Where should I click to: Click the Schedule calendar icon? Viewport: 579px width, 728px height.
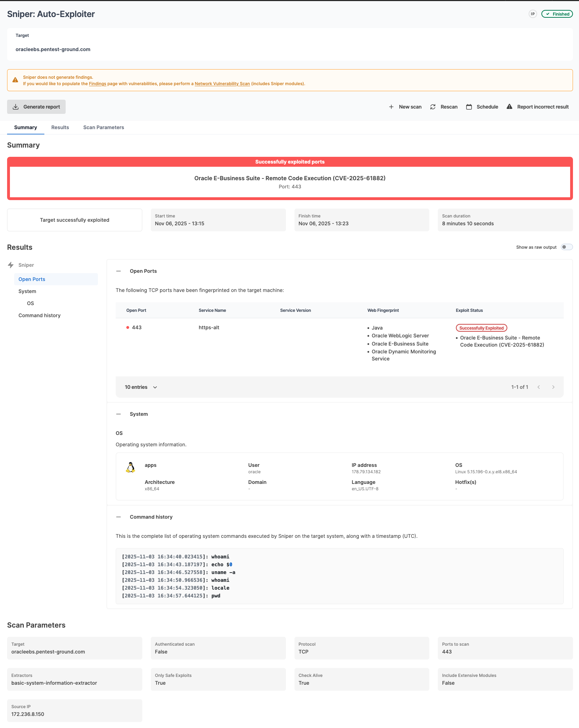pos(469,107)
